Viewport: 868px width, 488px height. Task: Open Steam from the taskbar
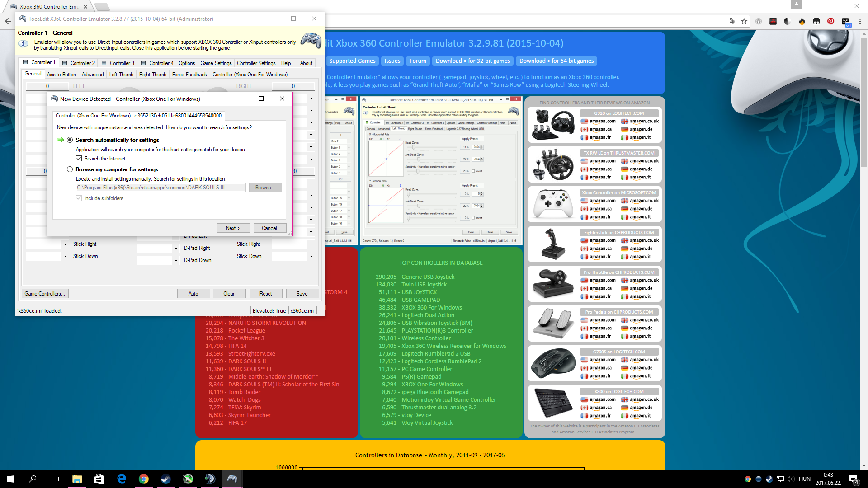(x=165, y=479)
